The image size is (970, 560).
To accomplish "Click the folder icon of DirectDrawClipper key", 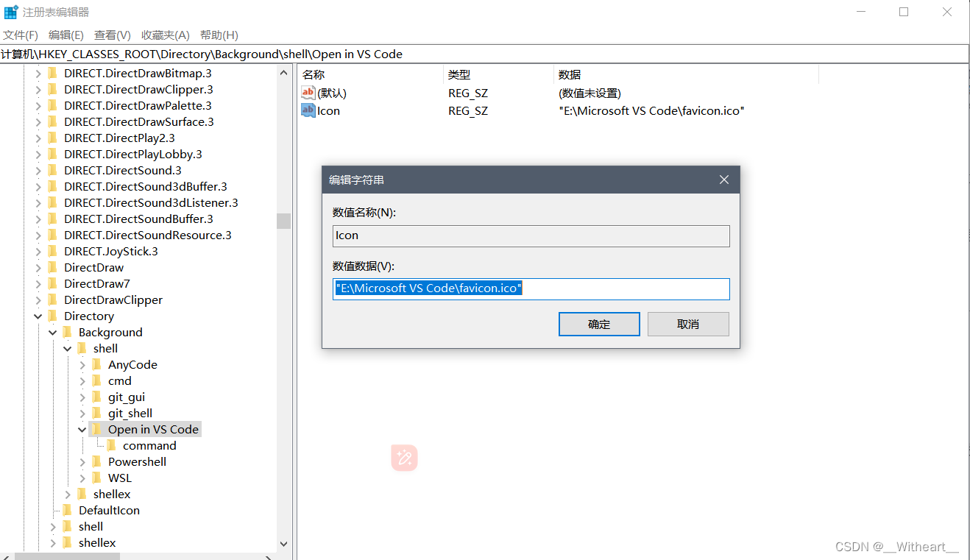I will coord(52,300).
